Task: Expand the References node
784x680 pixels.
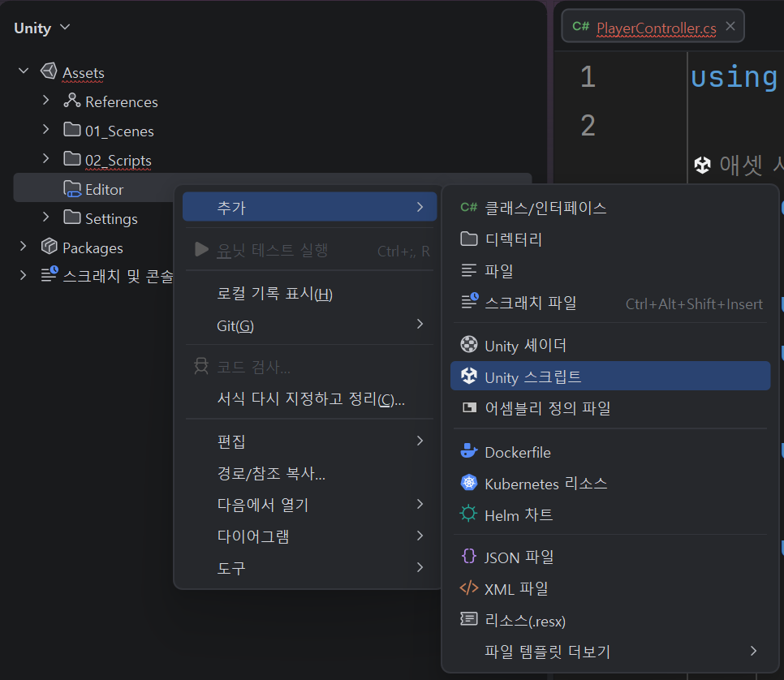Action: click(x=46, y=100)
